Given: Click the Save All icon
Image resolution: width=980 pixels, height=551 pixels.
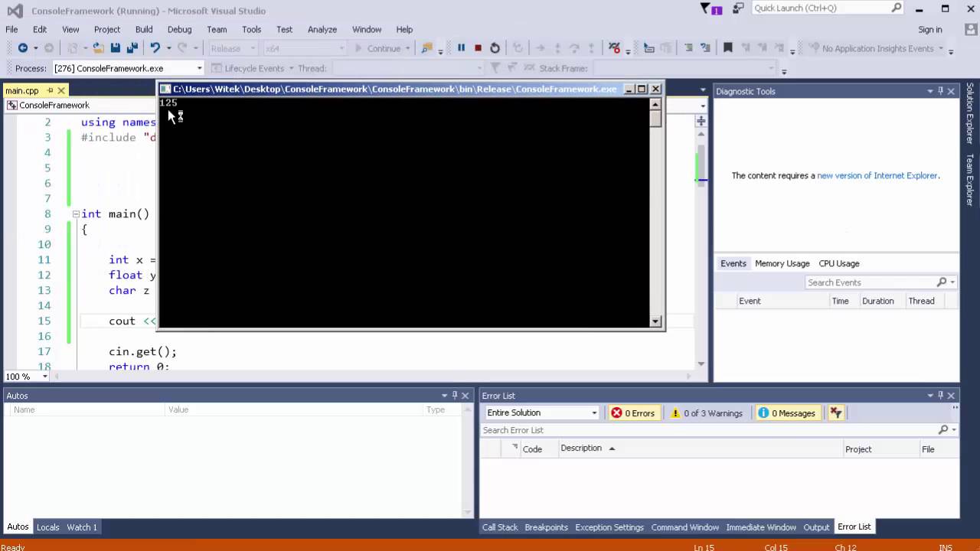Looking at the screenshot, I should coord(132,48).
